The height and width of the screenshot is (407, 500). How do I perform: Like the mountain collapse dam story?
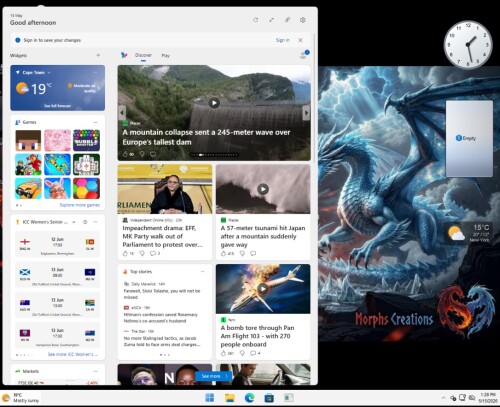point(126,154)
